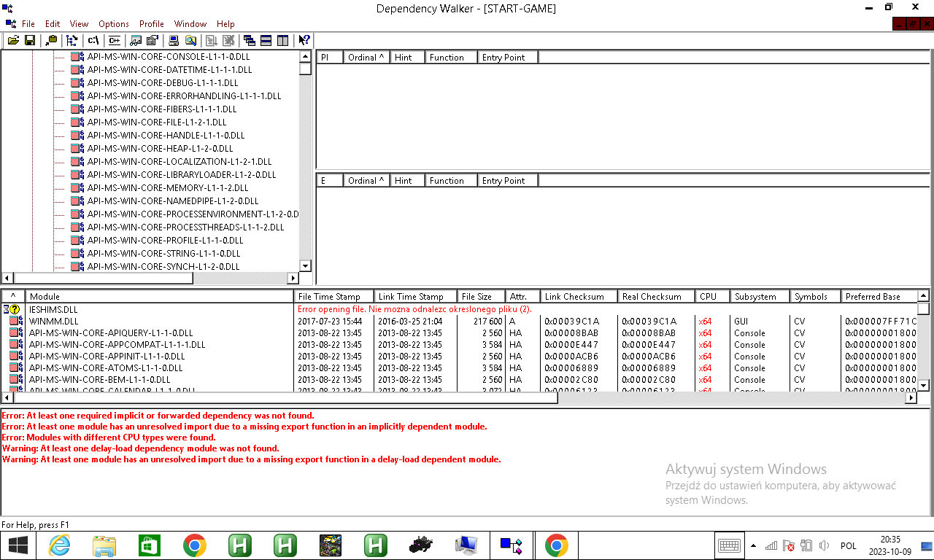Expand the hidden system tray icons
Viewport: 934px width, 560px height.
(x=753, y=545)
